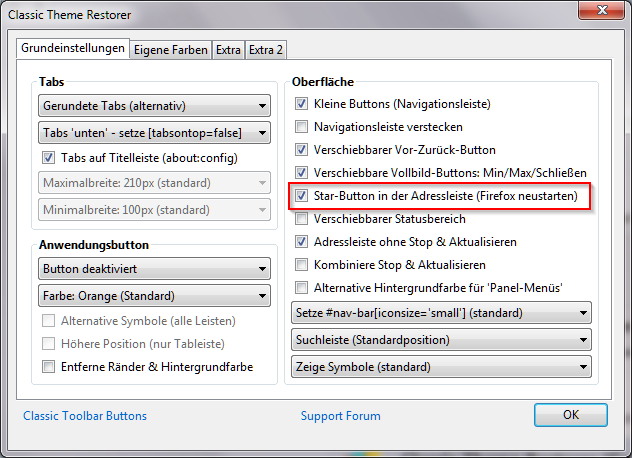
Task: Open the Classic Toolbar Buttons link
Action: click(x=85, y=416)
